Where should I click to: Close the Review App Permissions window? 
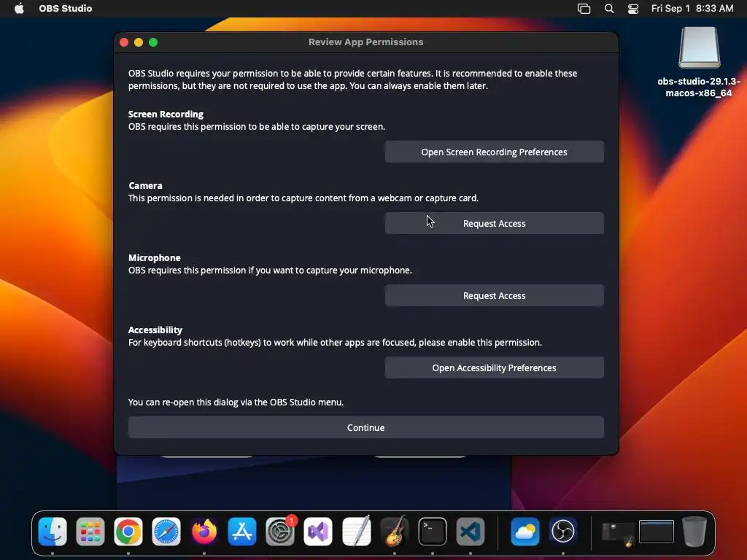click(x=124, y=42)
